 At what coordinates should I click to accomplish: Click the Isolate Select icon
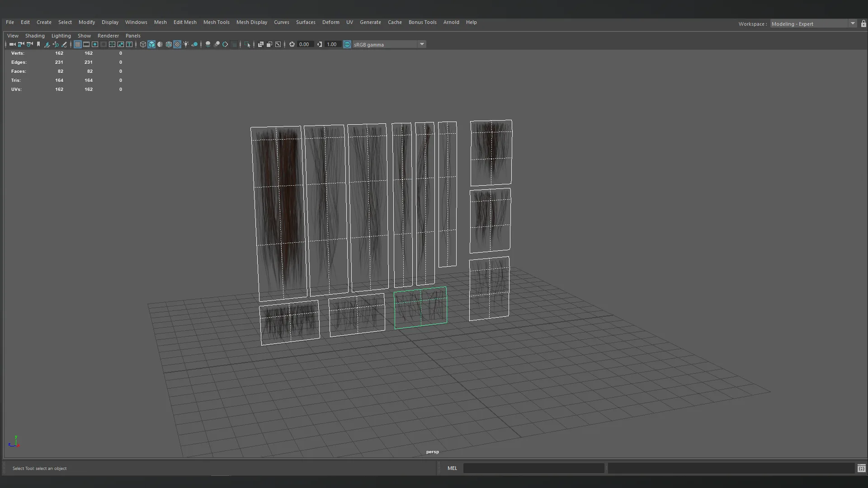pyautogui.click(x=247, y=44)
